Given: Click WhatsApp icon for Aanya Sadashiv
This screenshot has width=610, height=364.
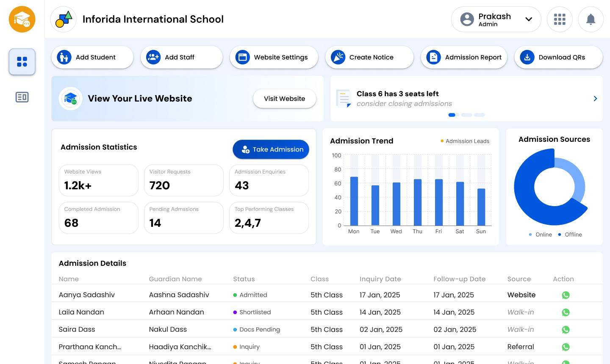Looking at the screenshot, I should click(566, 295).
